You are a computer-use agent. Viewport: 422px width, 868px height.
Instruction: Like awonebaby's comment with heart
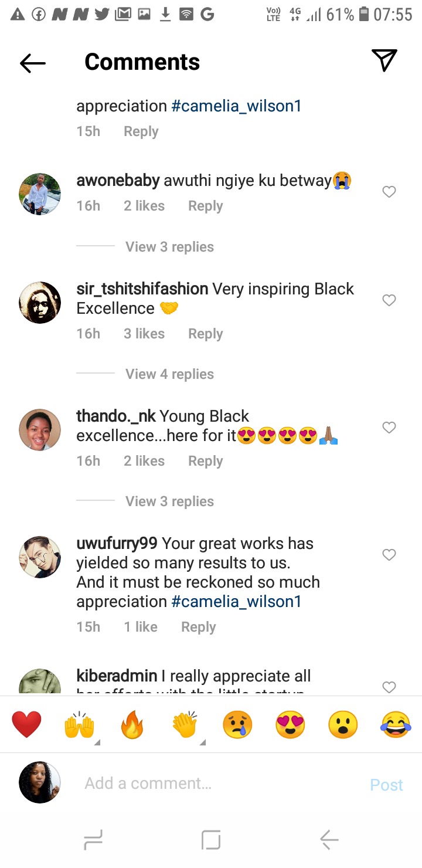[x=389, y=192]
